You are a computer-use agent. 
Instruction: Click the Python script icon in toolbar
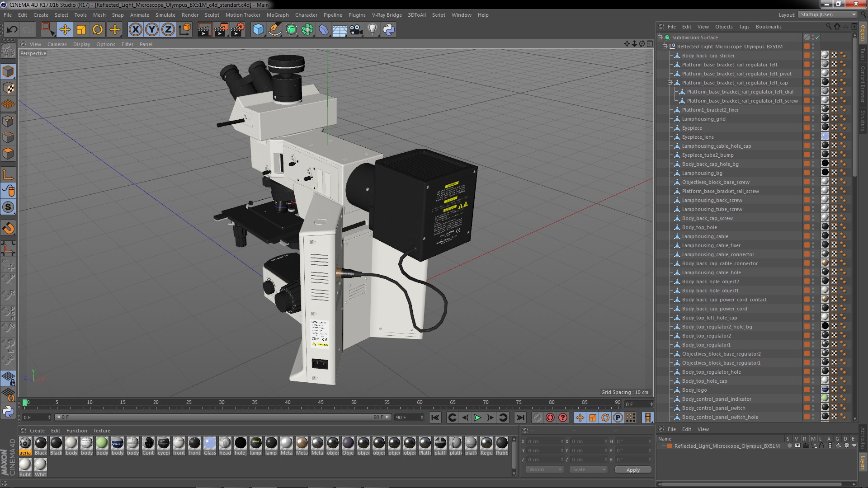tap(388, 30)
